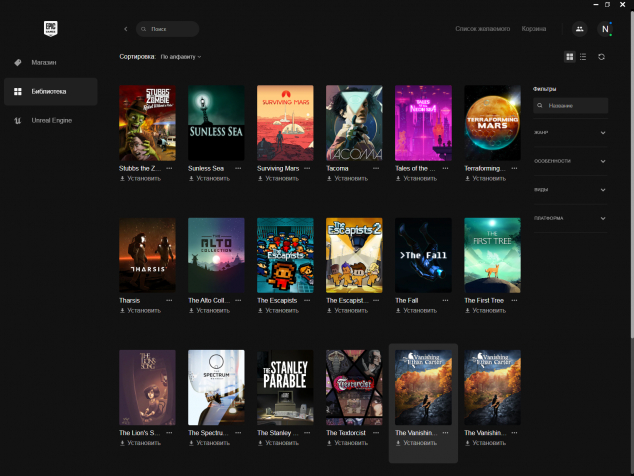
Task: Open The Spectrum Retreat cover art
Action: click(216, 387)
